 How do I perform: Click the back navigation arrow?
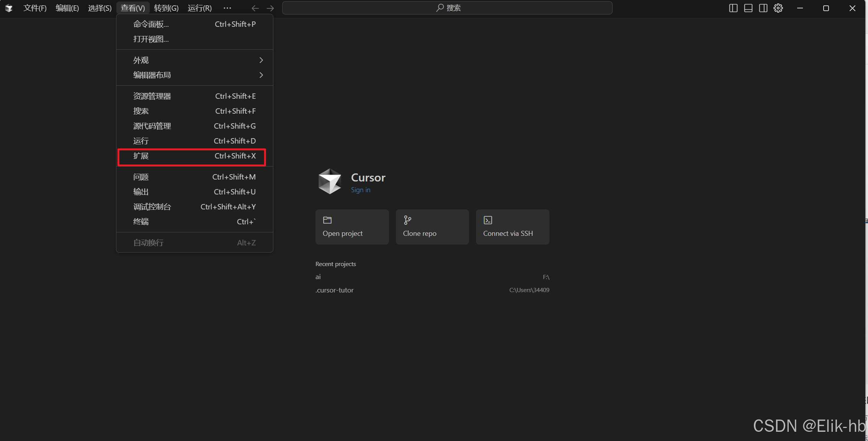255,8
